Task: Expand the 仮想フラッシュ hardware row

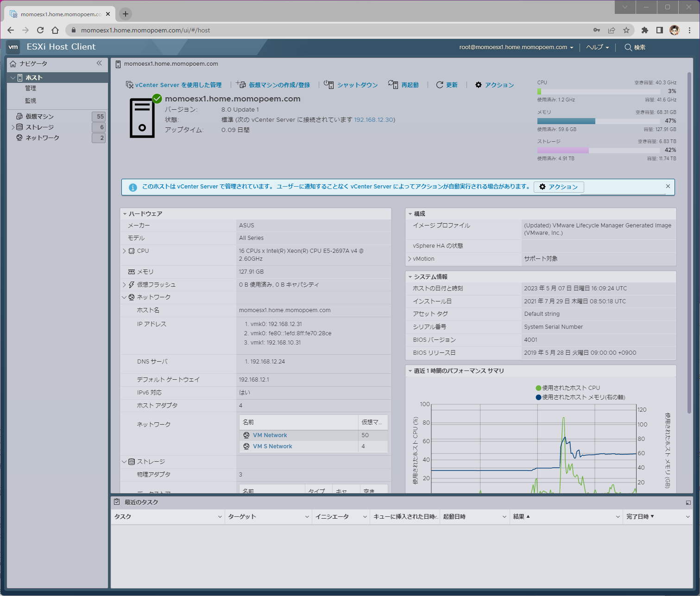Action: (x=124, y=285)
